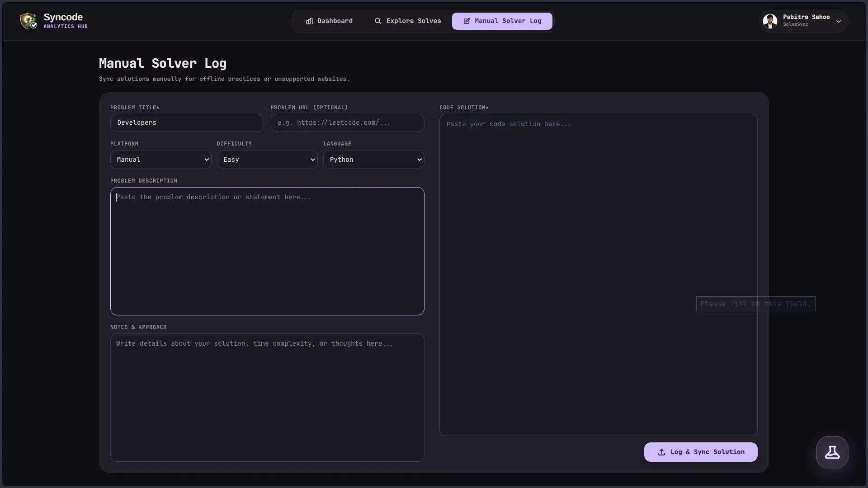Click the Pabitra Sahoo profile avatar

(770, 21)
